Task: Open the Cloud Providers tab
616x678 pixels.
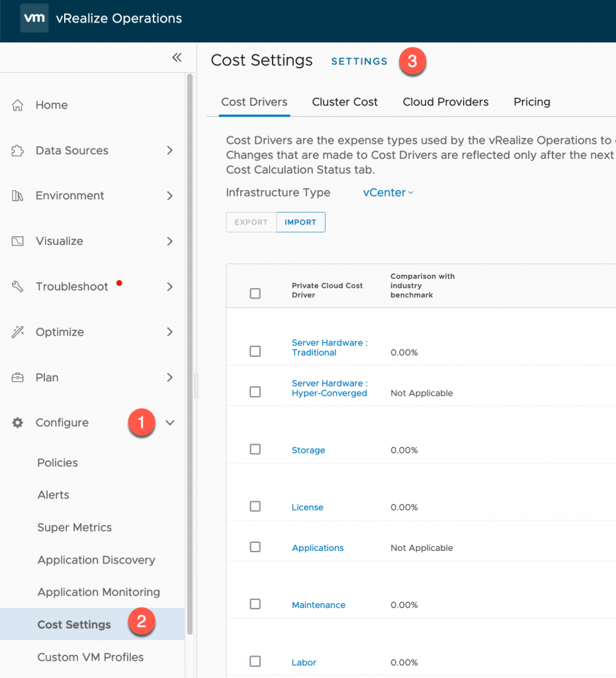Action: click(x=445, y=102)
